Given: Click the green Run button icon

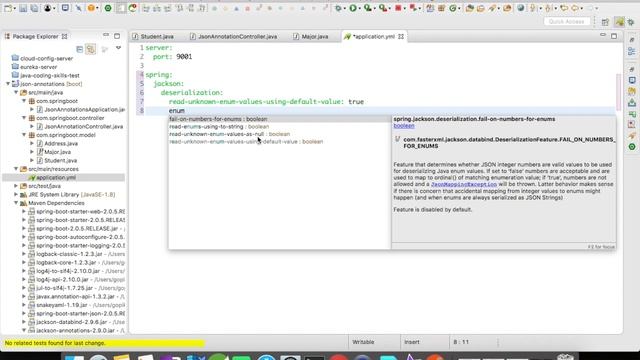Looking at the screenshot, I should [353, 8].
